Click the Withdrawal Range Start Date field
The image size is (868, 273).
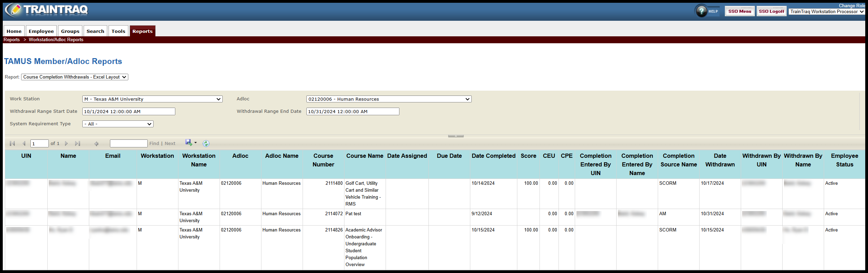[x=129, y=112]
